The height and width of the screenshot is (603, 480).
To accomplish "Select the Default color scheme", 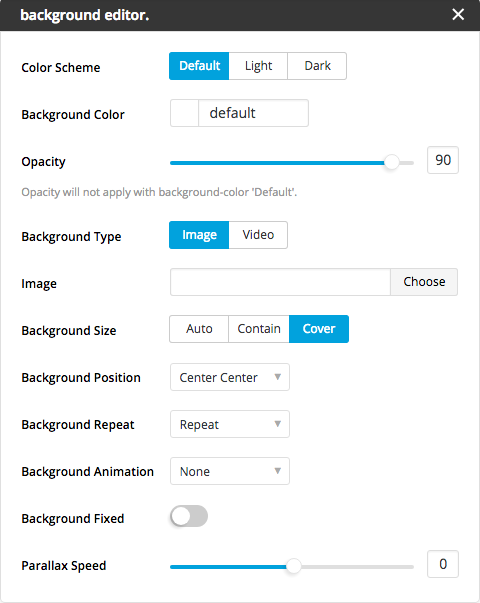I will point(199,66).
